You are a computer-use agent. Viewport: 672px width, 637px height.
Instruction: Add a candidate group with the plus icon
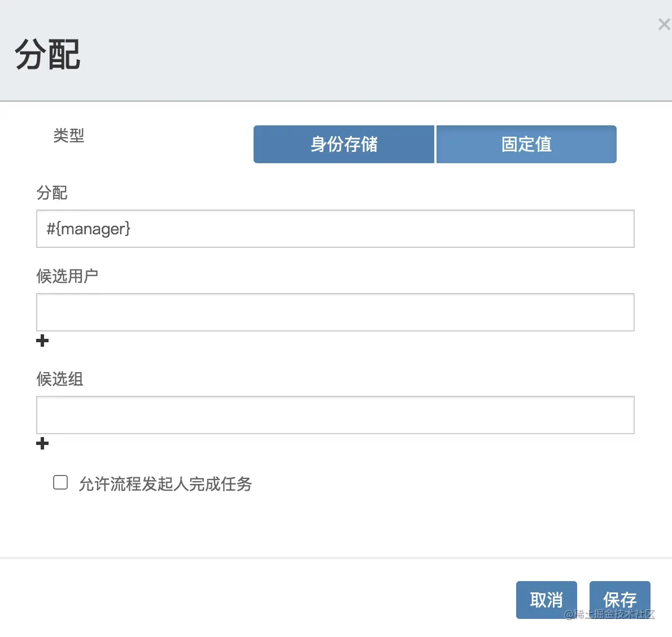point(42,443)
